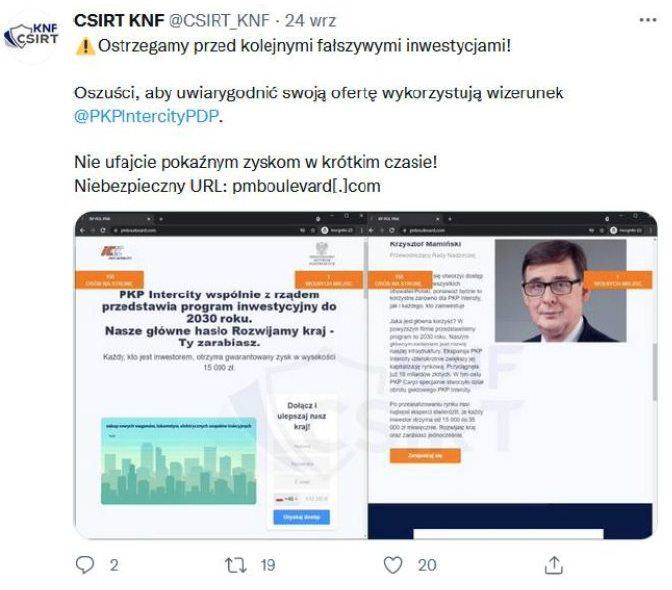Like the tweet with heart icon
Image resolution: width=672 pixels, height=590 pixels.
pyautogui.click(x=393, y=565)
